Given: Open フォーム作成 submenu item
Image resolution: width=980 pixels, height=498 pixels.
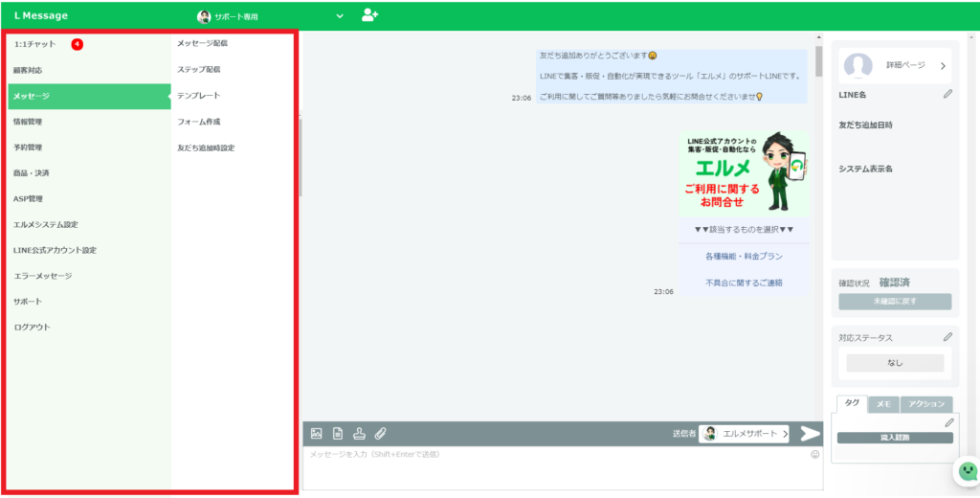Looking at the screenshot, I should click(199, 122).
